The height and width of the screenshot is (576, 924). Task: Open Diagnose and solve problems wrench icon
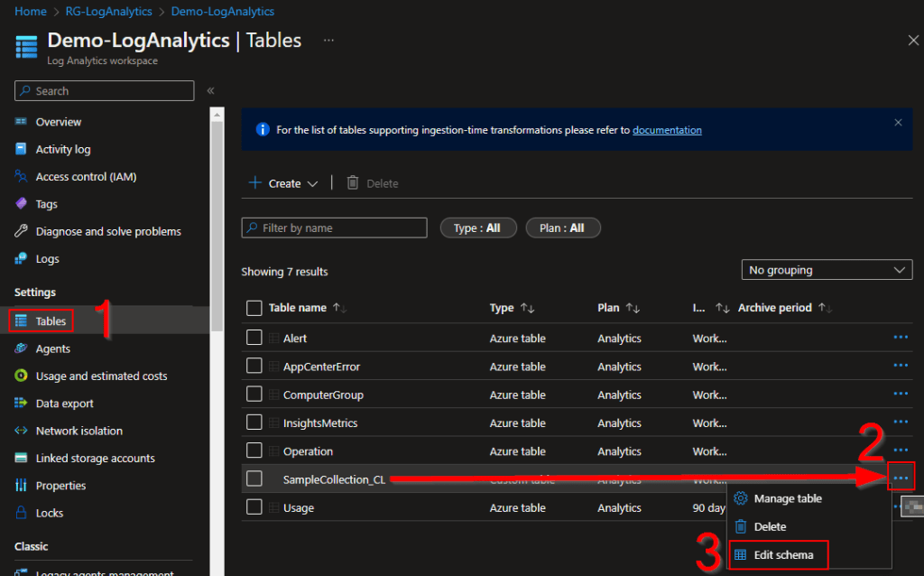tap(21, 232)
